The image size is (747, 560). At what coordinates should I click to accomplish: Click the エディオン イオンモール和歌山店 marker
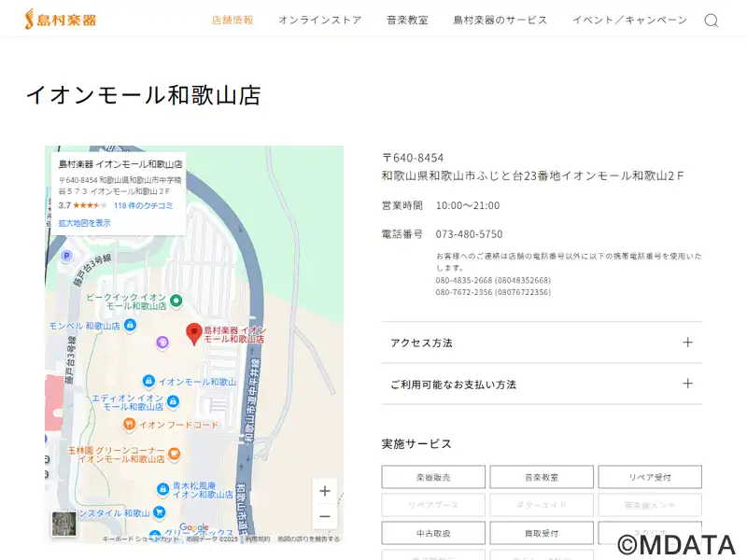point(173,401)
